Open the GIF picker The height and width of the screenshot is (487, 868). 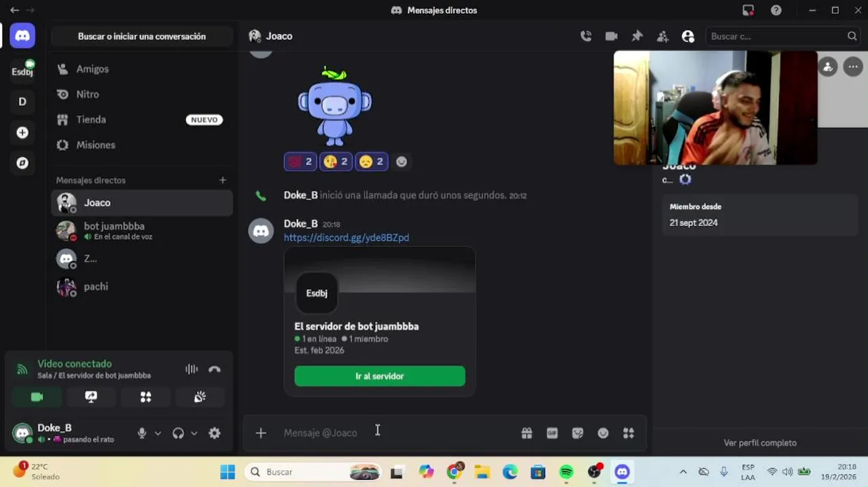(552, 433)
